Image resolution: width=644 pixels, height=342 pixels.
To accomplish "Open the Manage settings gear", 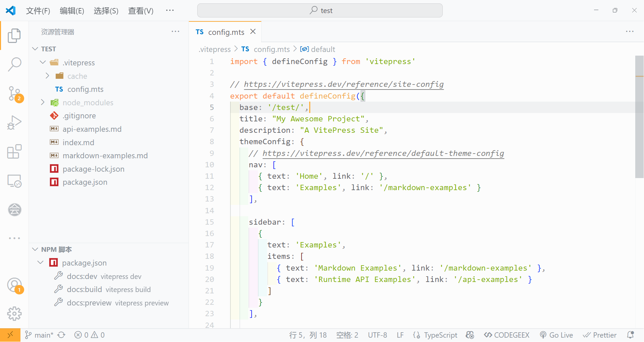I will pyautogui.click(x=14, y=314).
